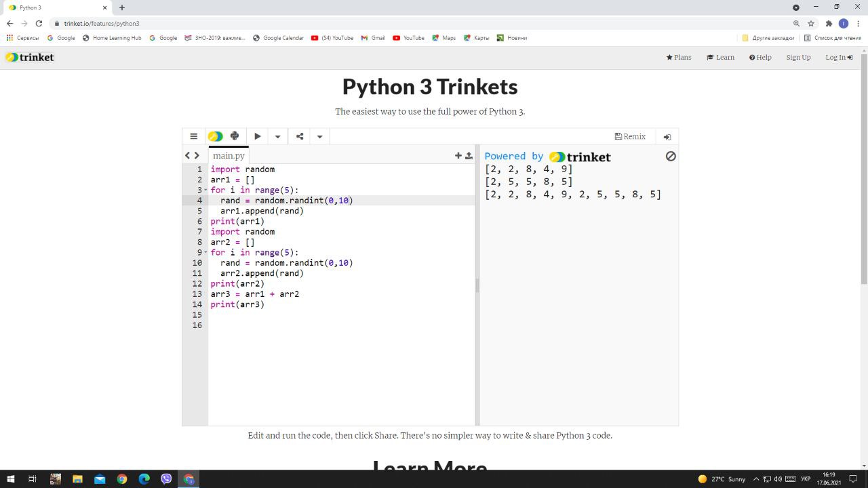Image resolution: width=868 pixels, height=488 pixels.
Task: Collapse the for loop at line 9
Action: coord(205,252)
